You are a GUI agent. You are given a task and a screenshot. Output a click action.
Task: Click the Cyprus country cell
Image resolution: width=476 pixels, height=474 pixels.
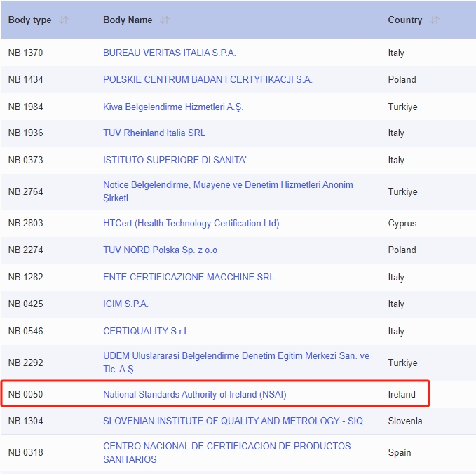[x=402, y=224]
